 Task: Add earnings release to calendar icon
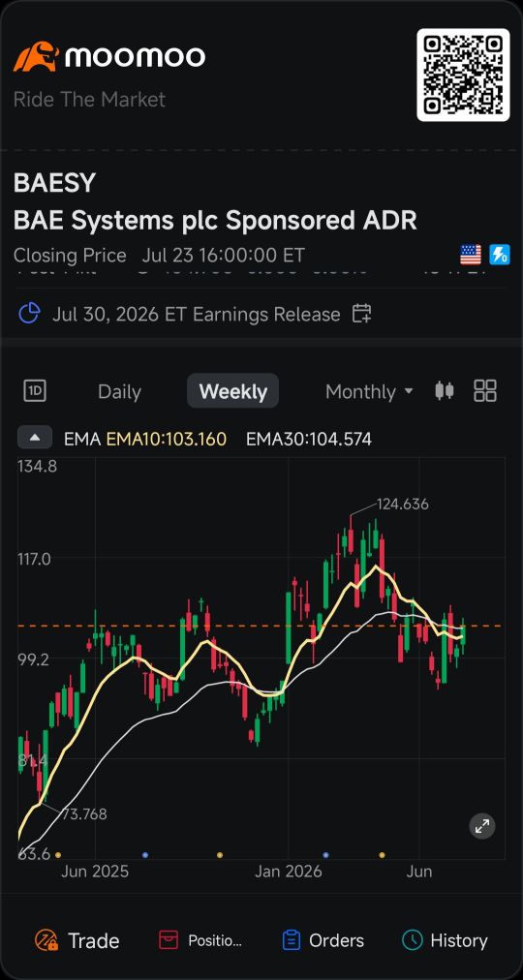click(362, 313)
